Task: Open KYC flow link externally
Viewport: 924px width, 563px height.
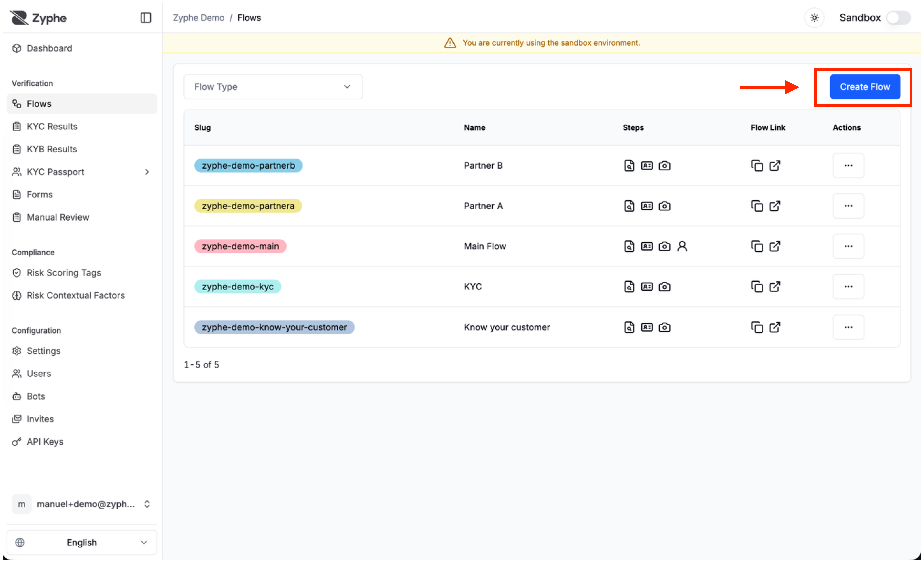Action: coord(775,286)
